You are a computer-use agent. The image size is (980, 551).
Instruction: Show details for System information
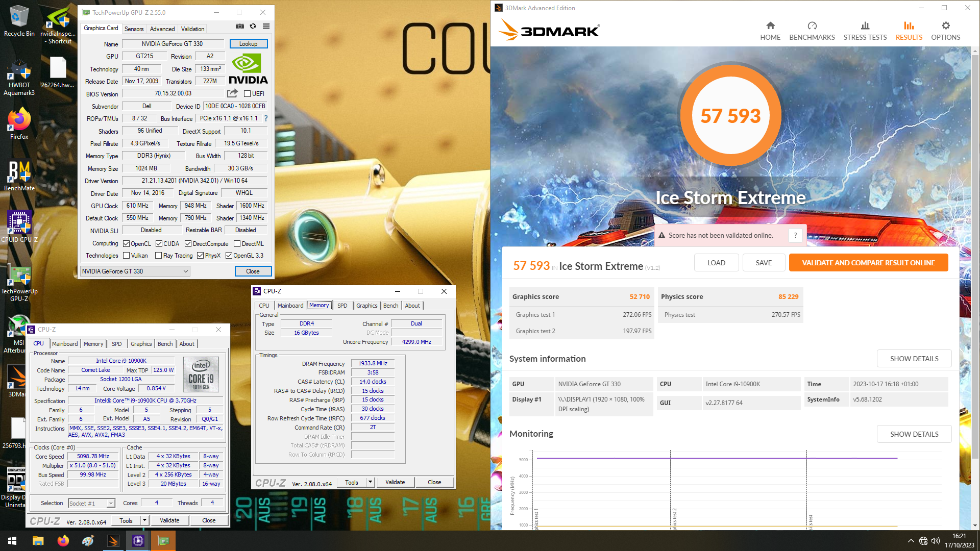click(x=914, y=359)
